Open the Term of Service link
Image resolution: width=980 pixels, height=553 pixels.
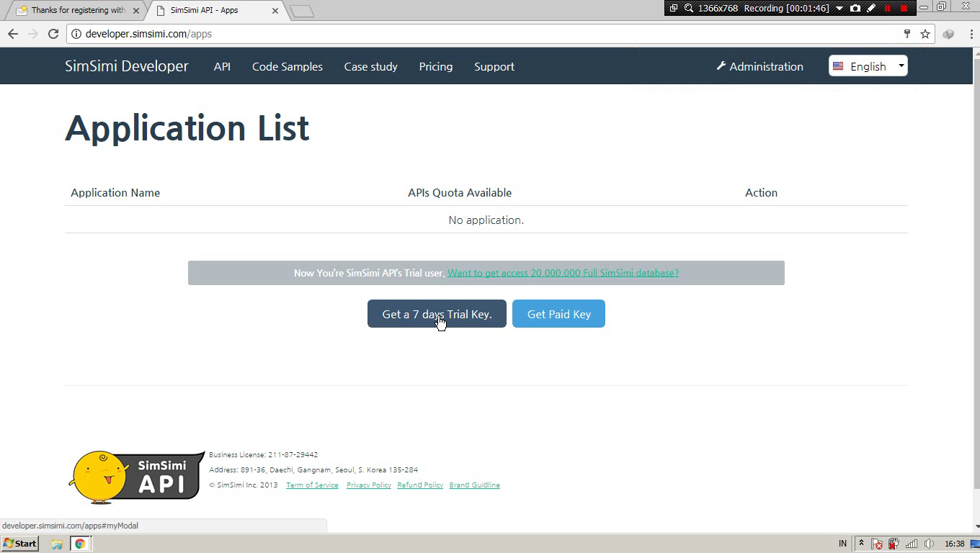point(312,485)
